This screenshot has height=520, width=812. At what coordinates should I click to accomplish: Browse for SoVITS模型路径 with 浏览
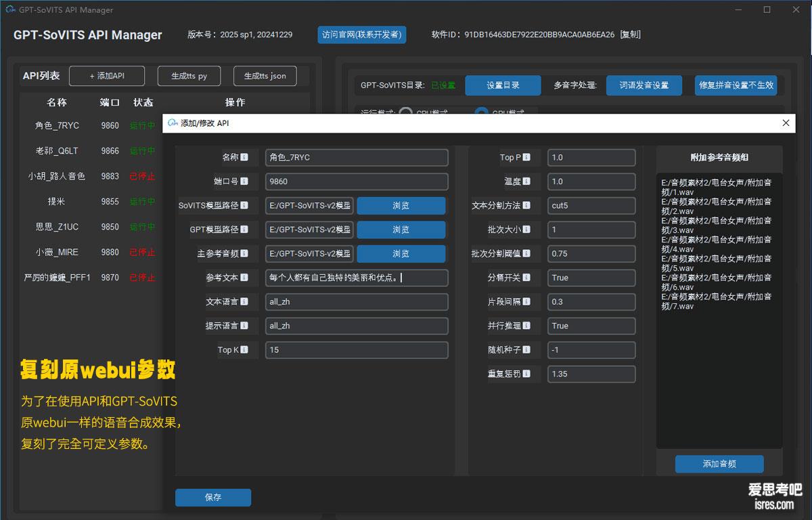pos(401,206)
